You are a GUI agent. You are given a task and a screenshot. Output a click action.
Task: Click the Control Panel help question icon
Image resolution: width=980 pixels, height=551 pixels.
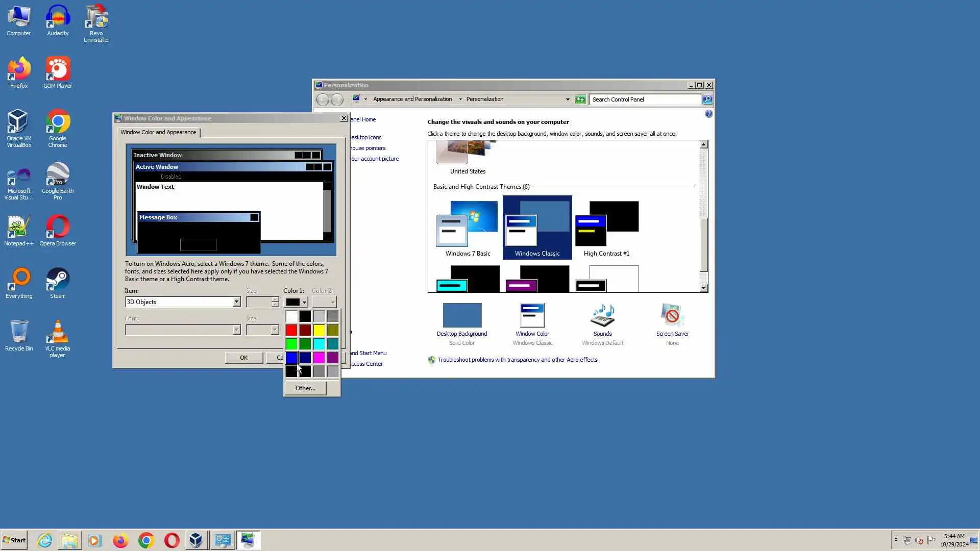(708, 114)
